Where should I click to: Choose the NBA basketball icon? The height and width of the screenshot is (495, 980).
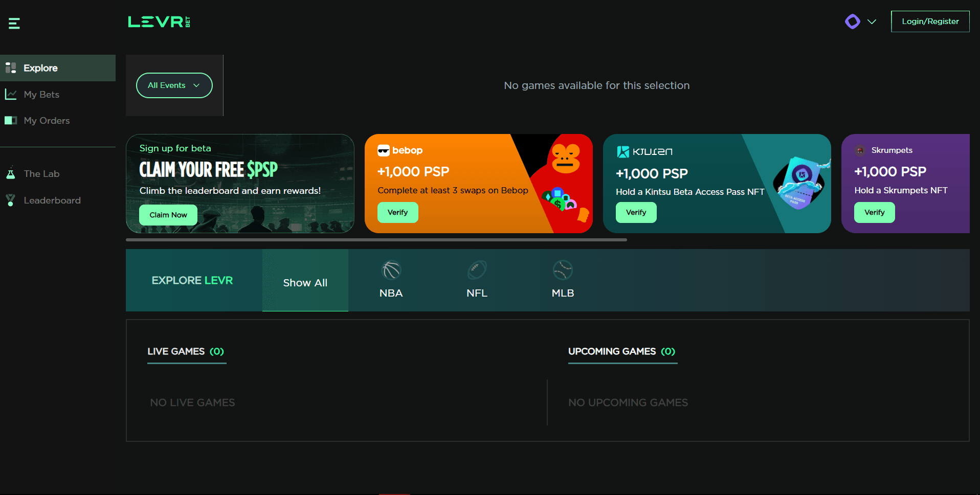pyautogui.click(x=391, y=270)
